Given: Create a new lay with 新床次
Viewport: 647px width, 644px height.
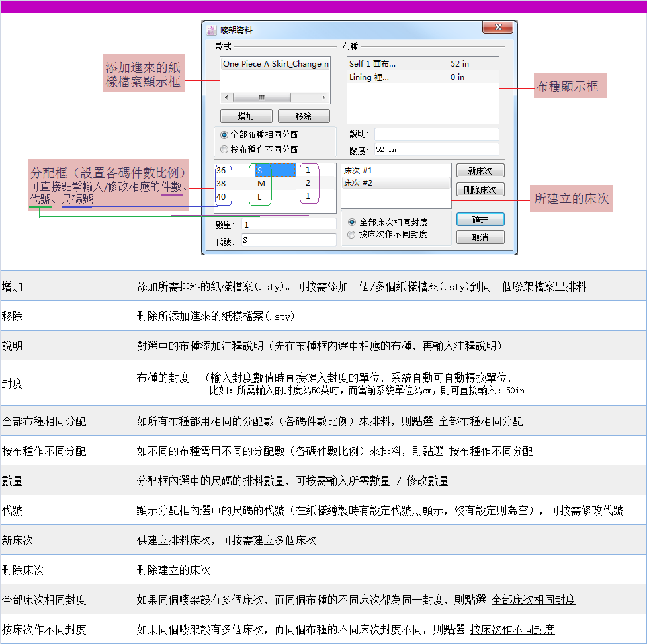Looking at the screenshot, I should pyautogui.click(x=480, y=171).
